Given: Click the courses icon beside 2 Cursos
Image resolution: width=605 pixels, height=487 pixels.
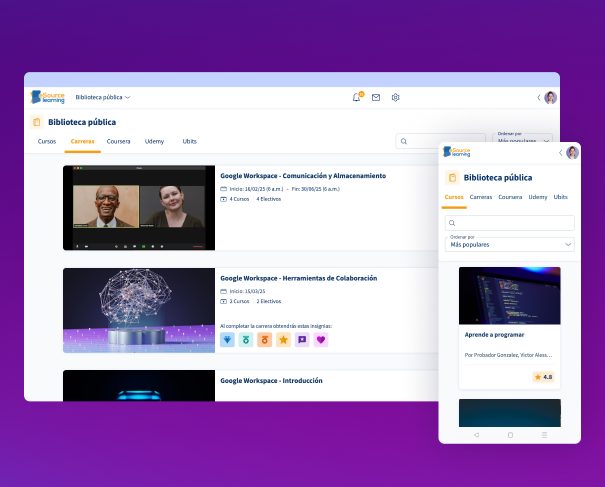Looking at the screenshot, I should pos(223,301).
